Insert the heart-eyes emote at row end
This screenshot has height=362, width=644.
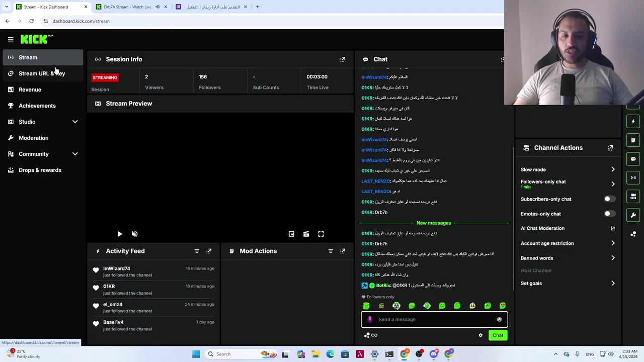pyautogui.click(x=503, y=306)
